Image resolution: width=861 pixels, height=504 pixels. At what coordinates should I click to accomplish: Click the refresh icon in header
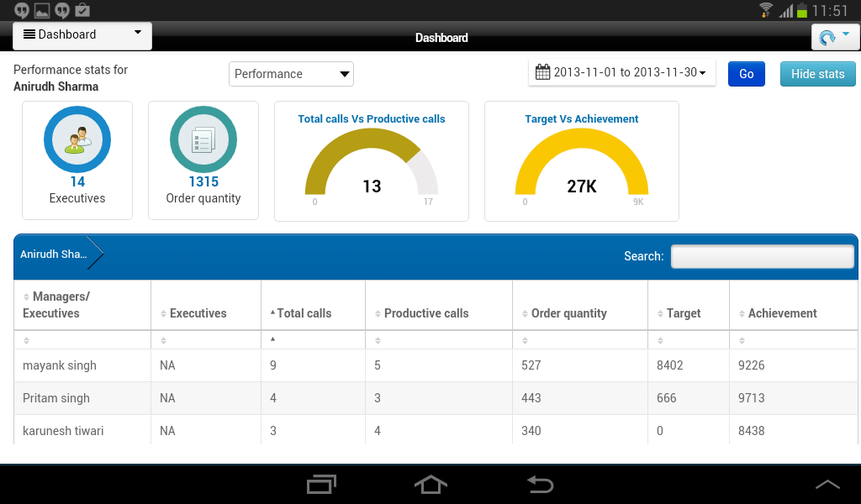click(x=827, y=37)
